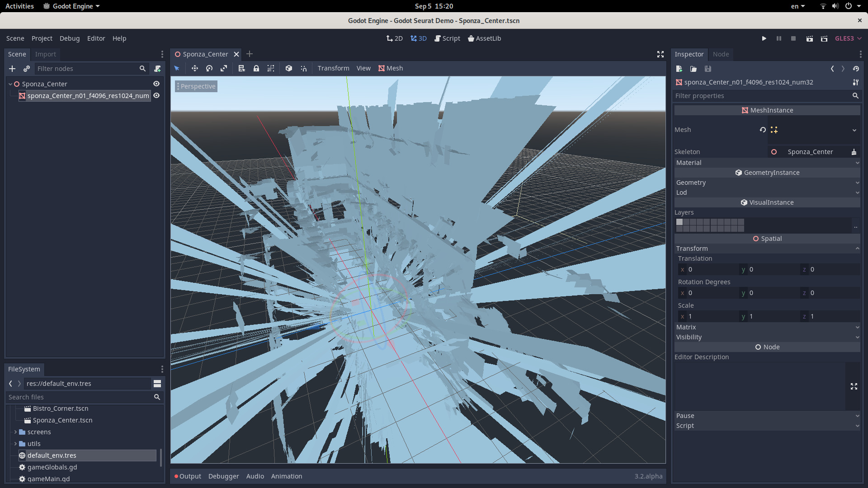The height and width of the screenshot is (488, 868).
Task: Play the project
Action: [764, 38]
